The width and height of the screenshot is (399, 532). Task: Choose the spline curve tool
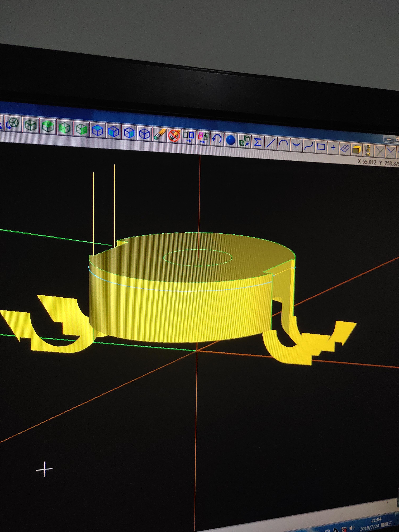coord(308,146)
